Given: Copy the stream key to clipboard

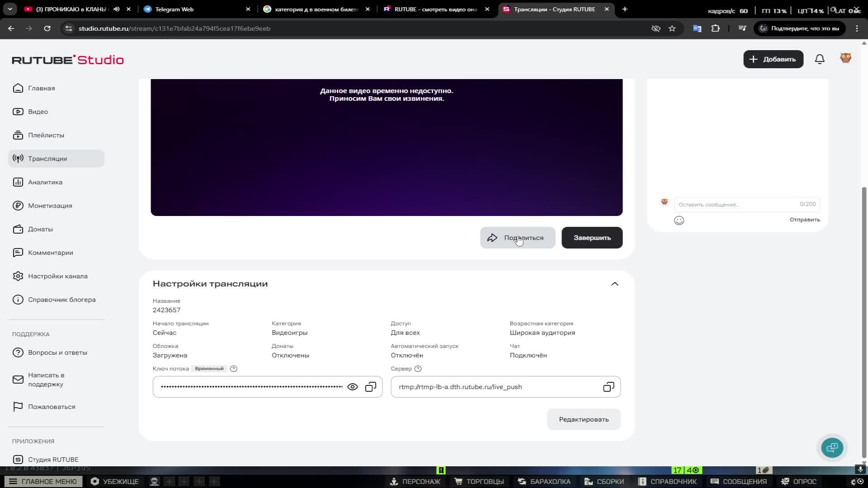Looking at the screenshot, I should [371, 387].
